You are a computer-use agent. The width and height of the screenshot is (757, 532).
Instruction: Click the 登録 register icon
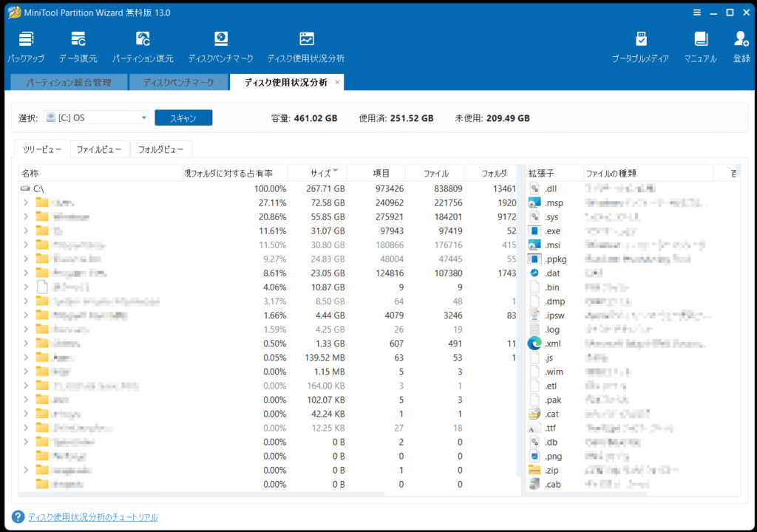point(741,46)
